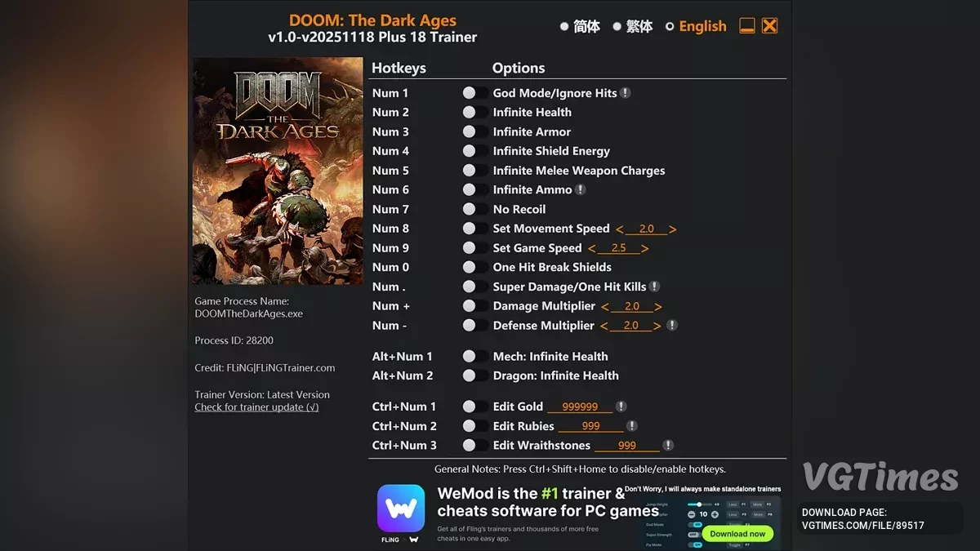Decrease Defense Multiplier with left arrow

[604, 326]
